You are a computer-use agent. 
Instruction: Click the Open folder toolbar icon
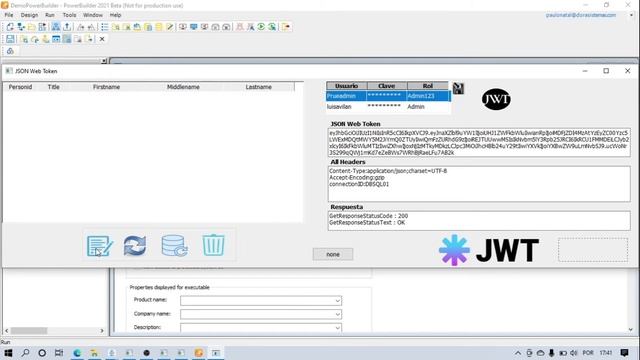point(31,27)
